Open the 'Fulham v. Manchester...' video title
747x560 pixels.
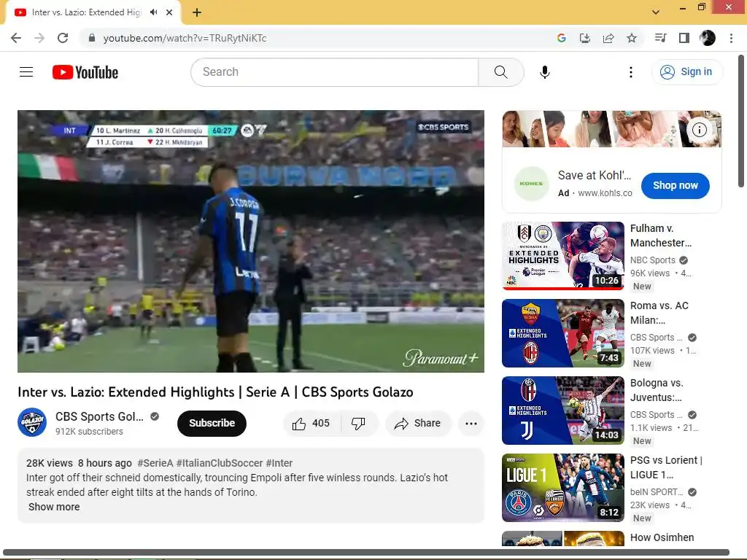pyautogui.click(x=661, y=236)
